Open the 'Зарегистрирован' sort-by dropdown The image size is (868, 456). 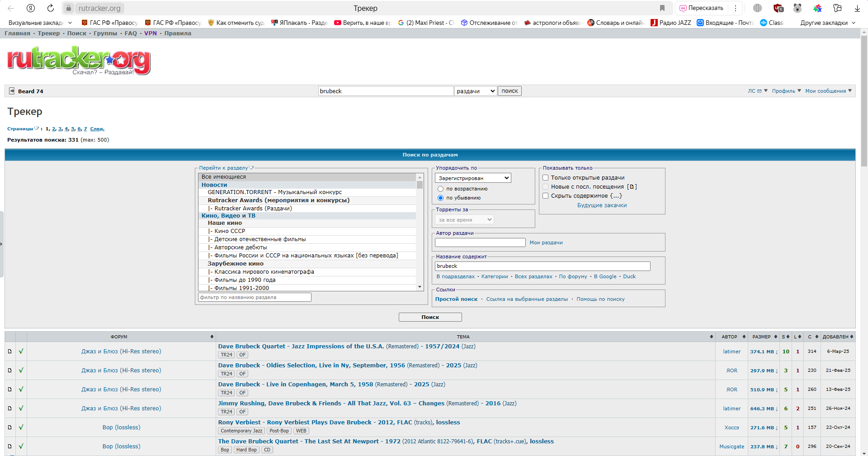tap(473, 178)
